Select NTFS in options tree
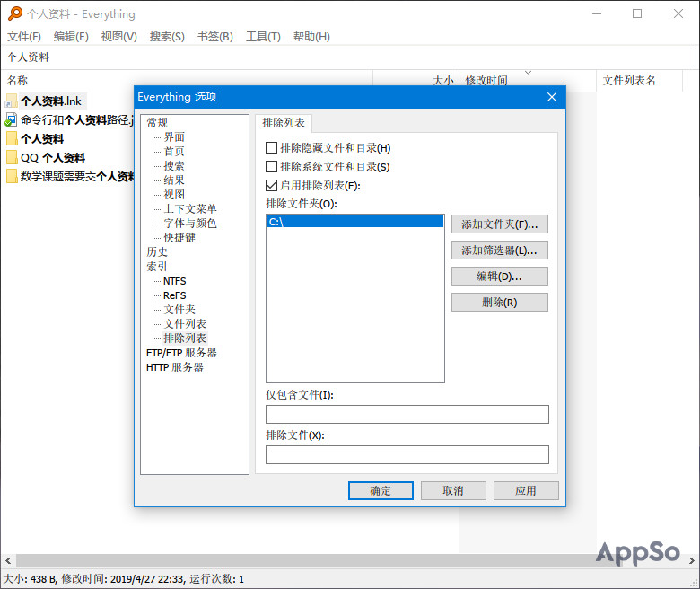This screenshot has width=700, height=589. (175, 281)
